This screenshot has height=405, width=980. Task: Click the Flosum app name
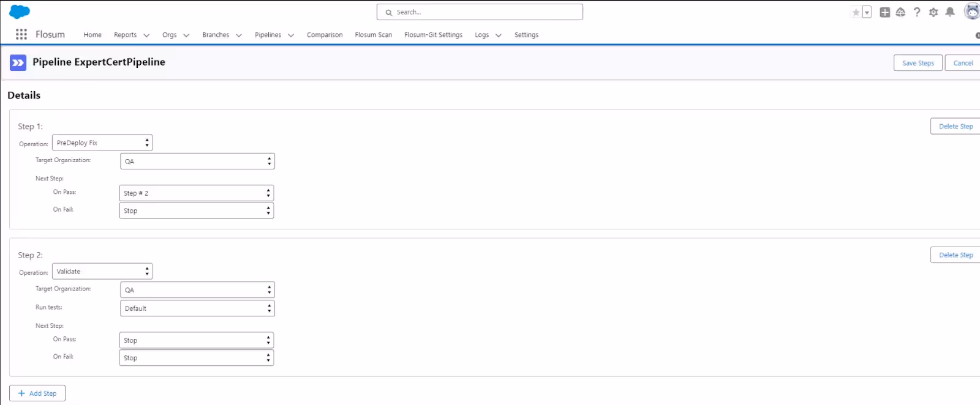click(x=50, y=34)
